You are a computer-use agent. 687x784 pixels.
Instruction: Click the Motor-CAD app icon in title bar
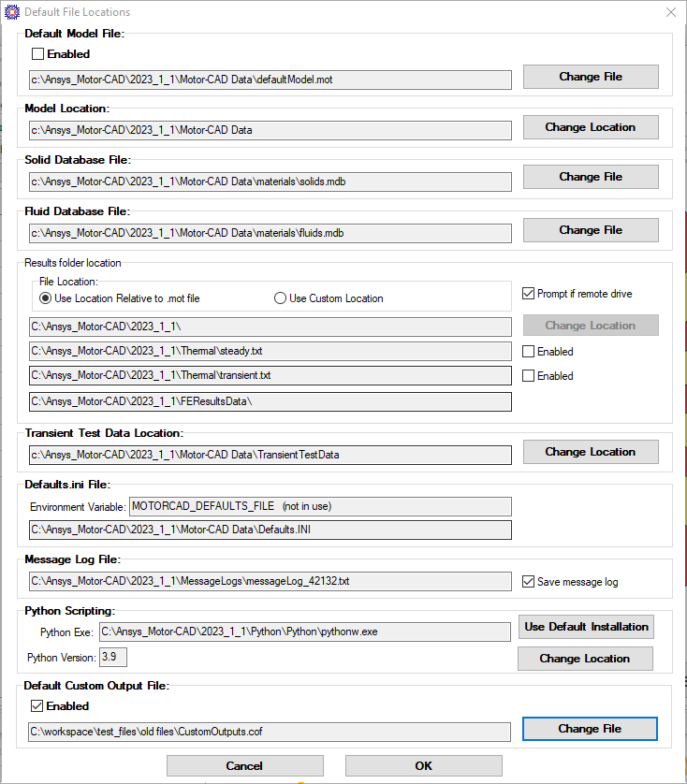point(11,12)
